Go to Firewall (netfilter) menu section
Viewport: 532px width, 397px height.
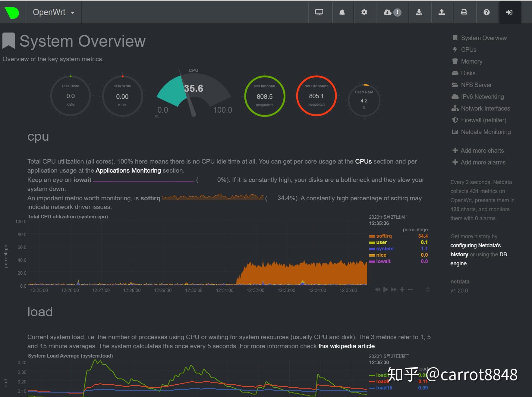pos(479,120)
